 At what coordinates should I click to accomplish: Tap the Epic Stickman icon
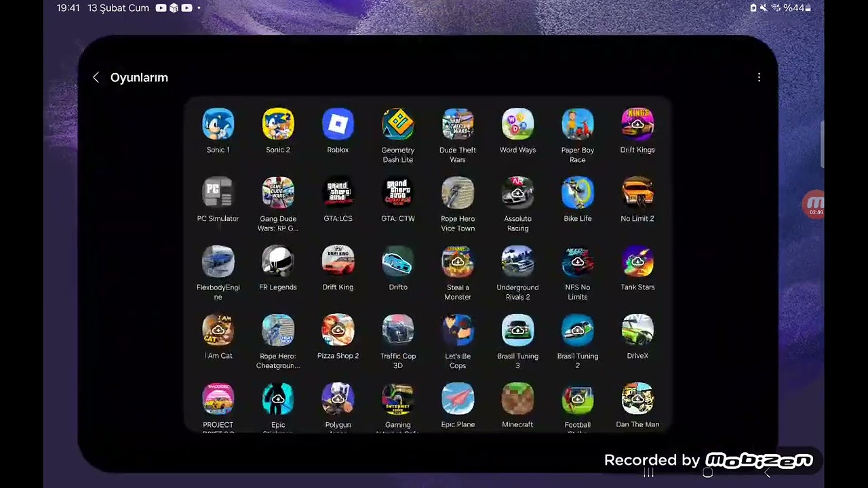tap(278, 399)
